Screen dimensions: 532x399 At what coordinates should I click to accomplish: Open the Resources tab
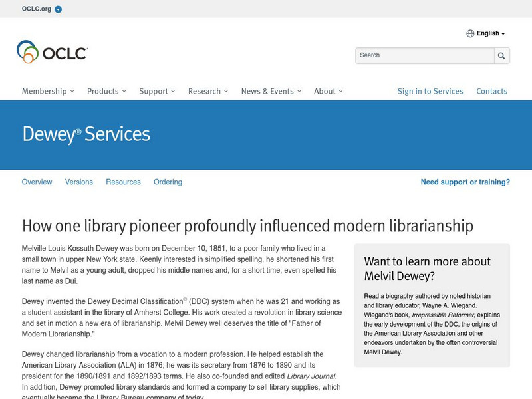tap(123, 182)
